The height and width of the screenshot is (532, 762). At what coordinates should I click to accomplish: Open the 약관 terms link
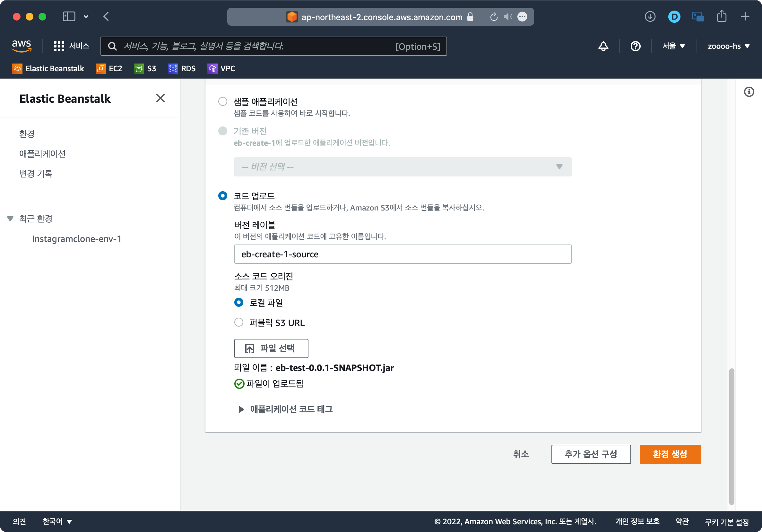click(682, 521)
